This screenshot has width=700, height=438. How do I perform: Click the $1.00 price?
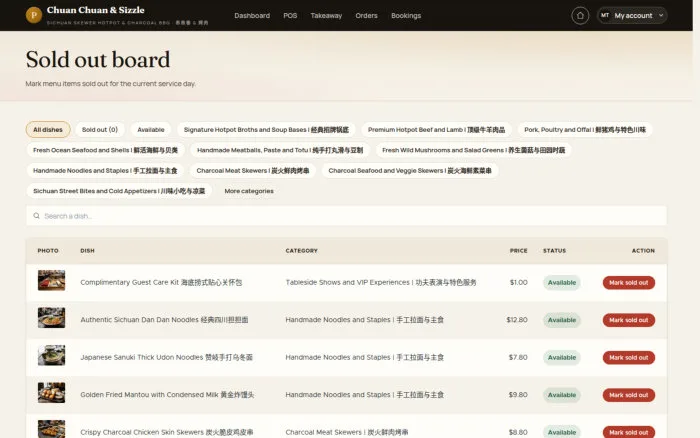518,283
